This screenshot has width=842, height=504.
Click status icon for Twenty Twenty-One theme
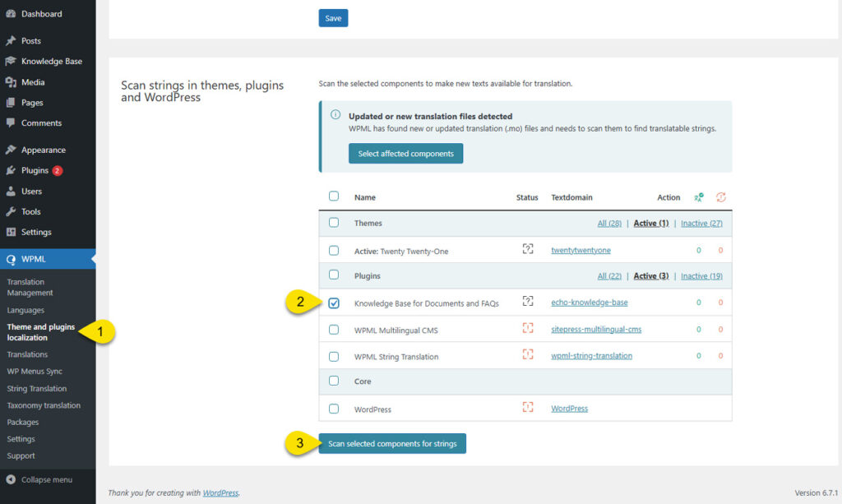tap(528, 249)
